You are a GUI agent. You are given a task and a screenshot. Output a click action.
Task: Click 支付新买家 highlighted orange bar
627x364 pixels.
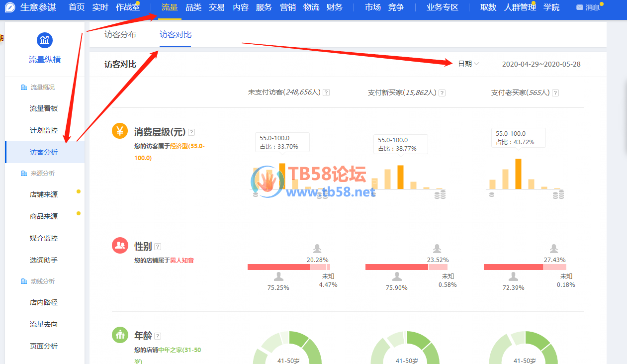click(401, 178)
